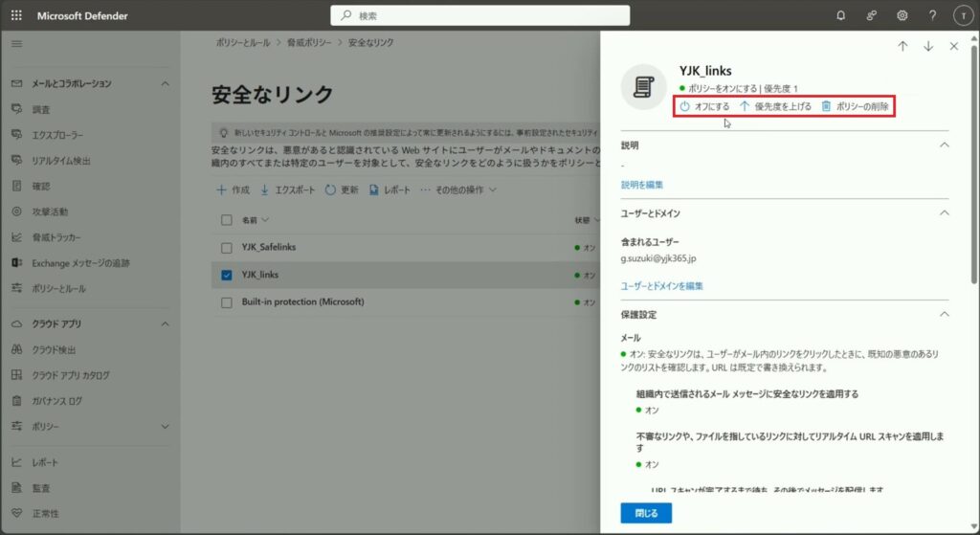Click the レポート toolbar button
The image size is (980, 535).
(x=390, y=189)
